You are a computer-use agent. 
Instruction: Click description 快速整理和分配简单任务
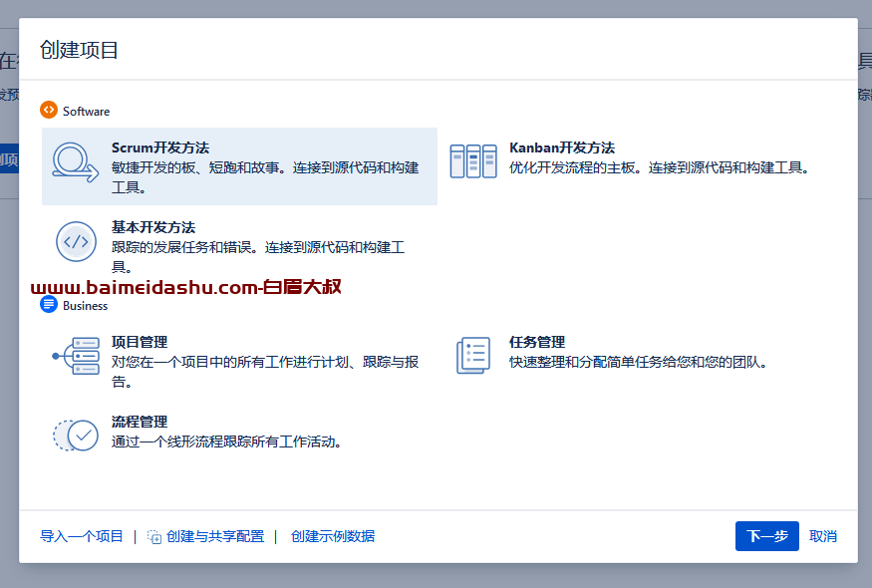(x=639, y=362)
